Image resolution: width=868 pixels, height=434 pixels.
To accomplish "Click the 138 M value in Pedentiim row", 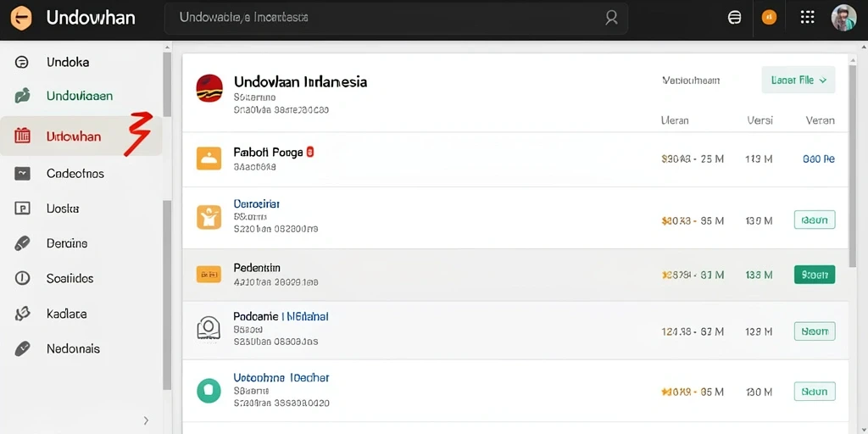I will point(759,275).
